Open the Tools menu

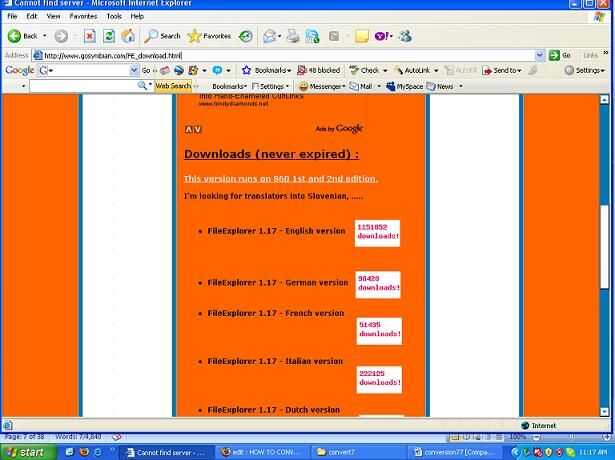(114, 16)
